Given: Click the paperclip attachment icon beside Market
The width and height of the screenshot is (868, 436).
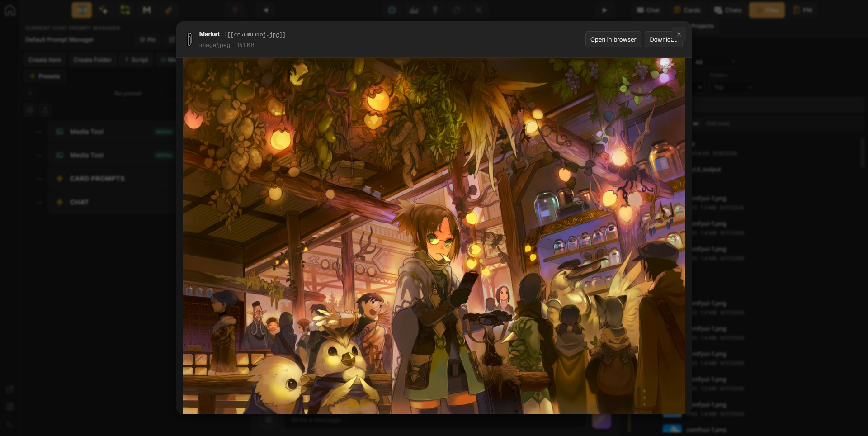Looking at the screenshot, I should click(189, 39).
